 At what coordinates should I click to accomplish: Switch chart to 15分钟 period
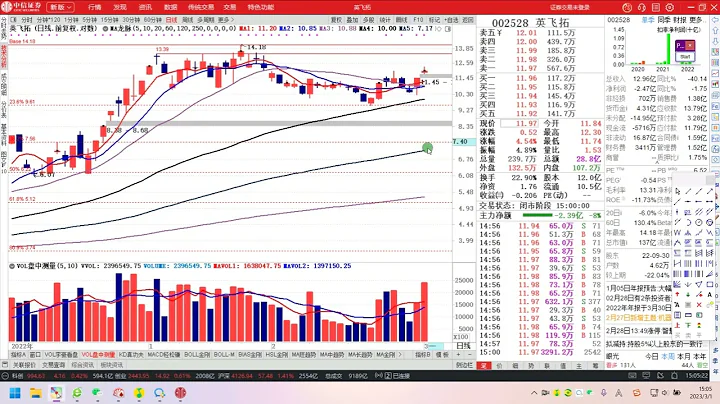click(x=110, y=20)
